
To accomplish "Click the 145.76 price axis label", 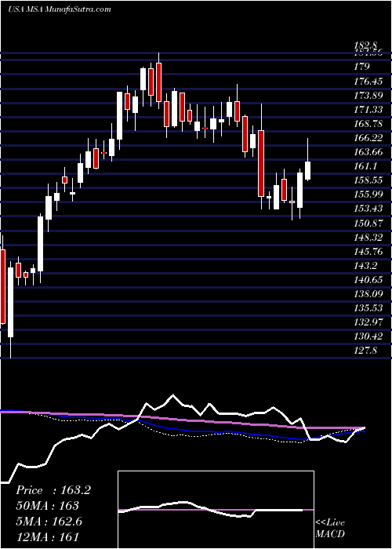I will 369,252.
